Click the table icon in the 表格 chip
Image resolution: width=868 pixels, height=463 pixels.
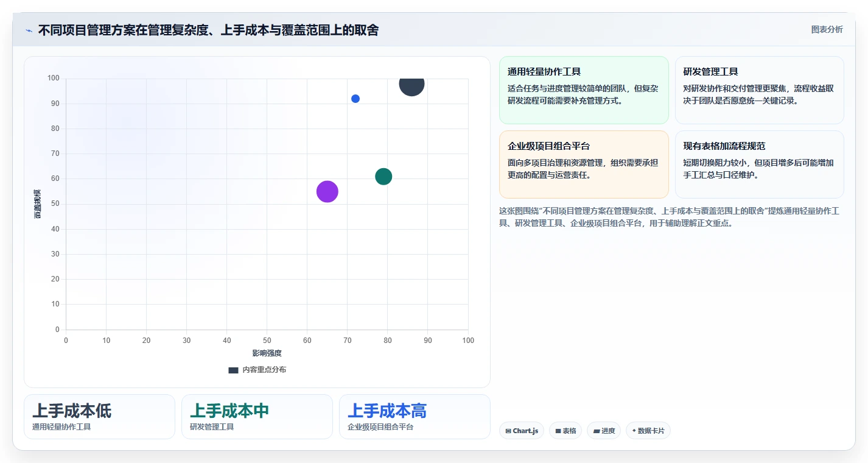pyautogui.click(x=558, y=431)
